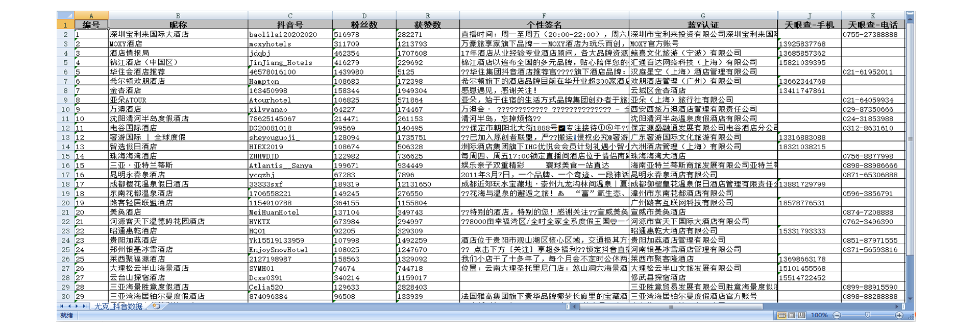Select cell 0898-88288888
The image size is (980, 332).
point(873,296)
